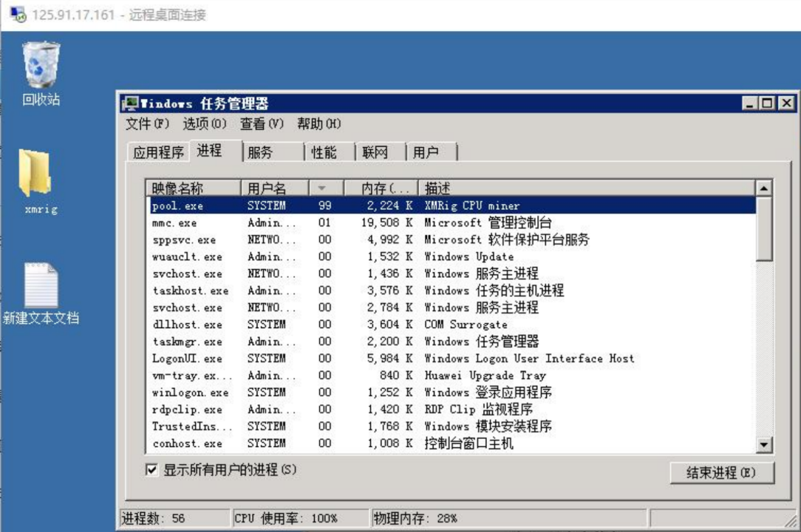Switch to the 性能 tab

330,152
